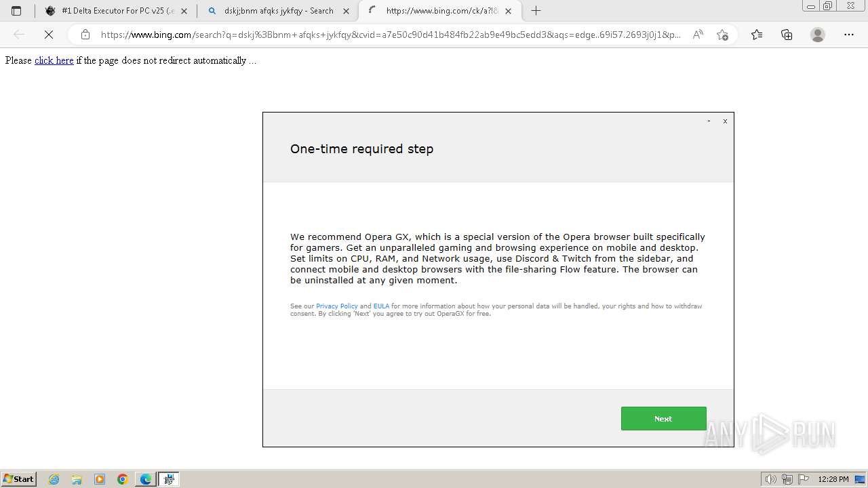868x488 pixels.
Task: Open File Explorer from taskbar
Action: 77,479
